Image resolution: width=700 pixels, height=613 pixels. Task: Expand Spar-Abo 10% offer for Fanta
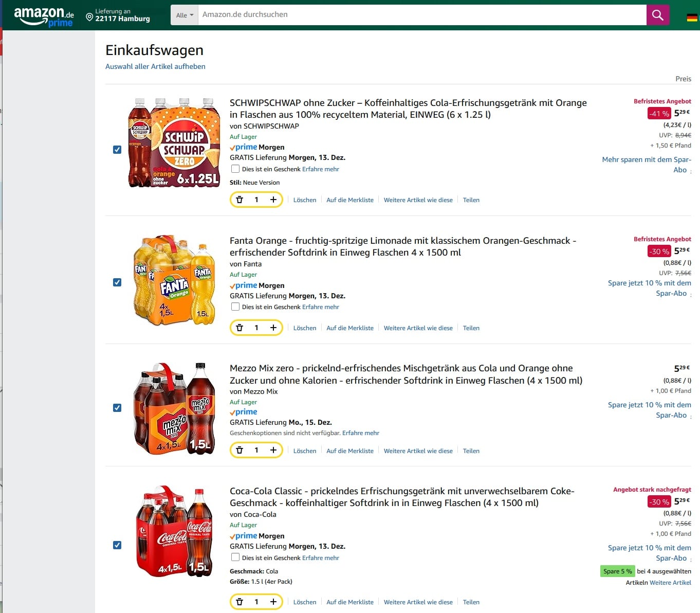[x=649, y=288]
